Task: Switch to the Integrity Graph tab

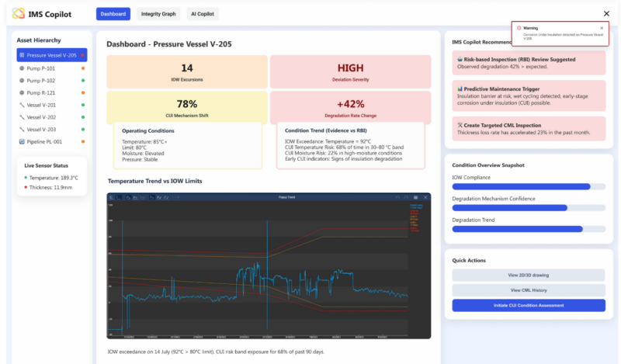Action: pos(158,14)
